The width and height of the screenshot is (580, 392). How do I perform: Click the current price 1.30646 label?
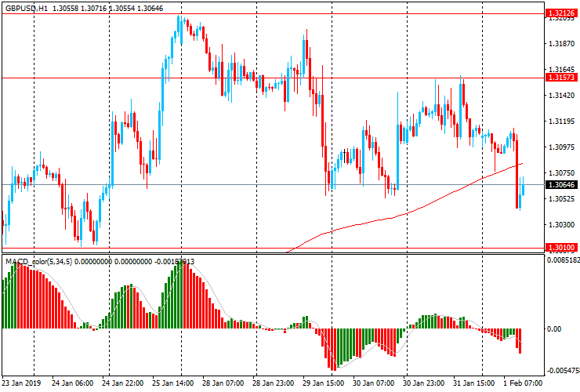561,185
